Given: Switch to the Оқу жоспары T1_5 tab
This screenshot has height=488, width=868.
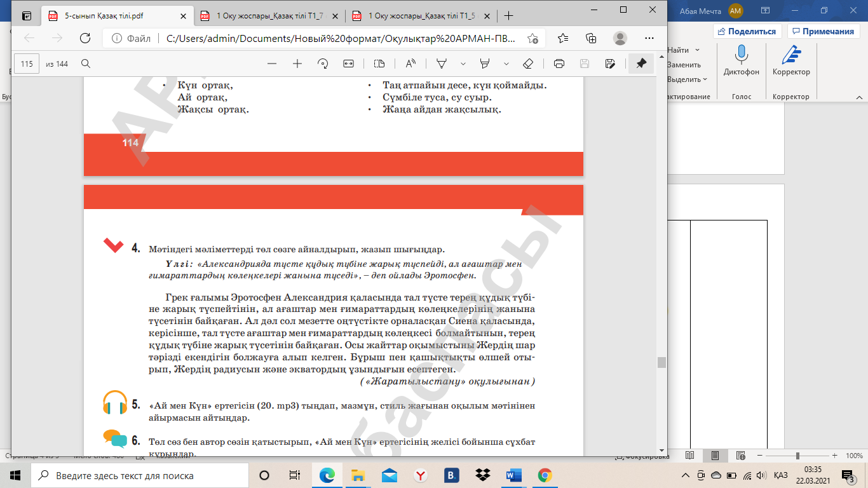Looking at the screenshot, I should click(x=419, y=15).
